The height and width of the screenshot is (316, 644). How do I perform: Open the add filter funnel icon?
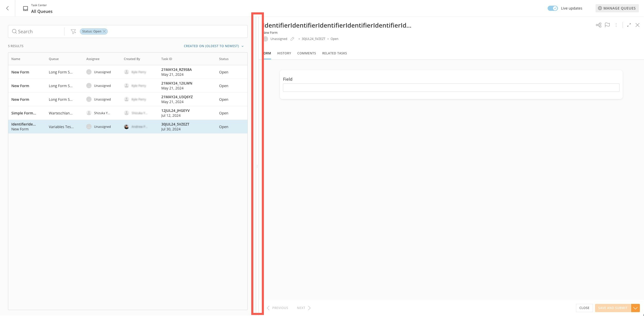click(73, 31)
